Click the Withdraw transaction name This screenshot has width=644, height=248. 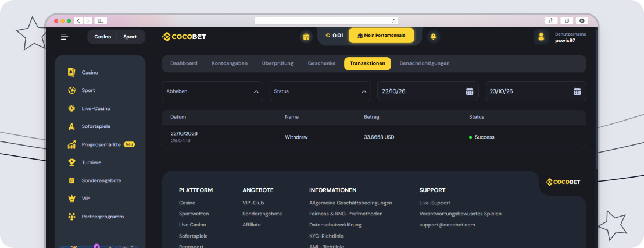296,137
